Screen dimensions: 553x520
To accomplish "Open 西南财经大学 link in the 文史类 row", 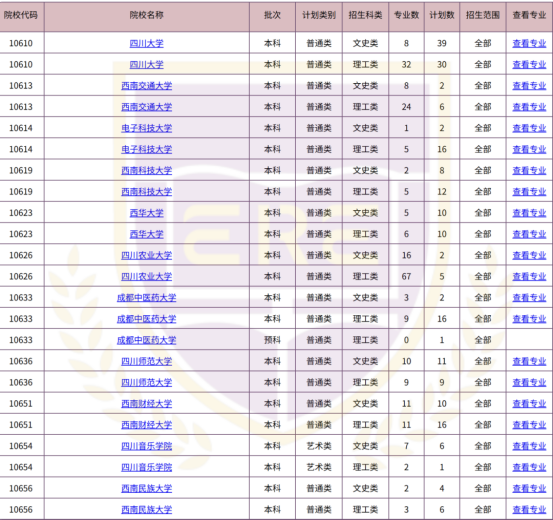I will 146,403.
